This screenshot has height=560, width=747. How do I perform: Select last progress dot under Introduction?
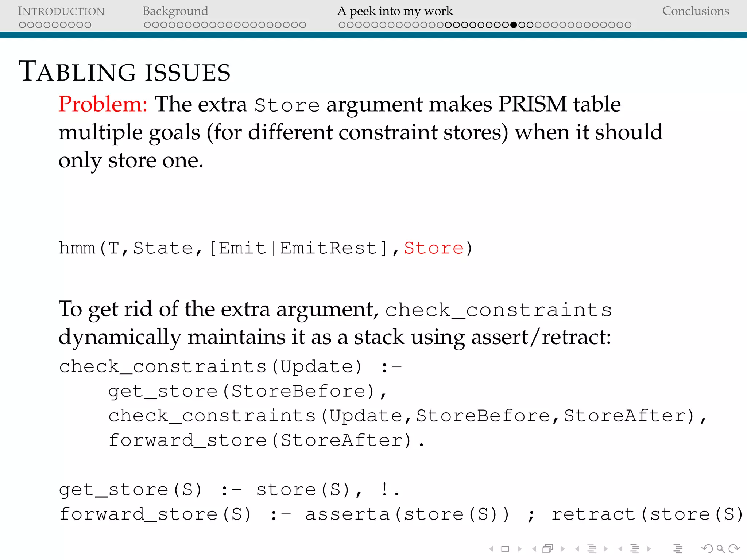[x=88, y=25]
